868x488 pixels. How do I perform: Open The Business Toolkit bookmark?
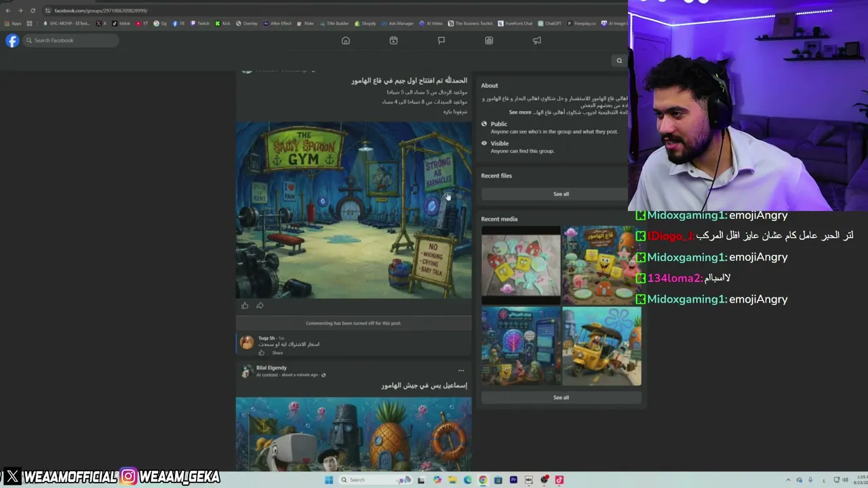471,23
